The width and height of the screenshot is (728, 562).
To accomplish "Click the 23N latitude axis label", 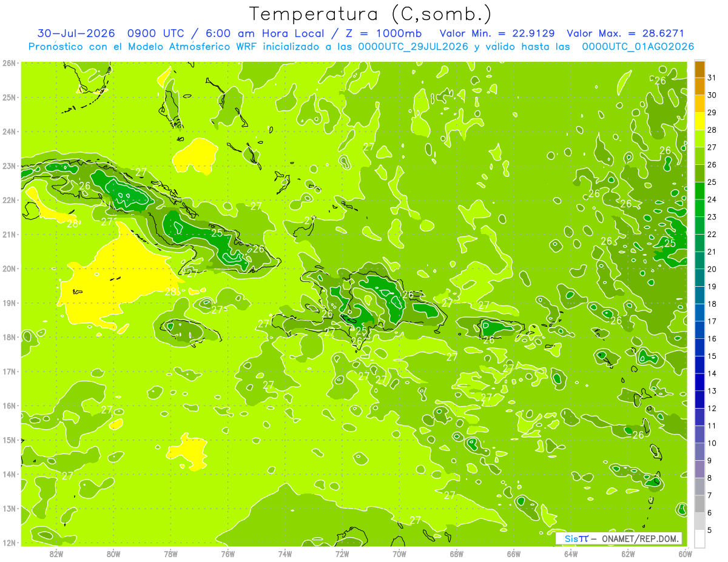I will point(10,166).
